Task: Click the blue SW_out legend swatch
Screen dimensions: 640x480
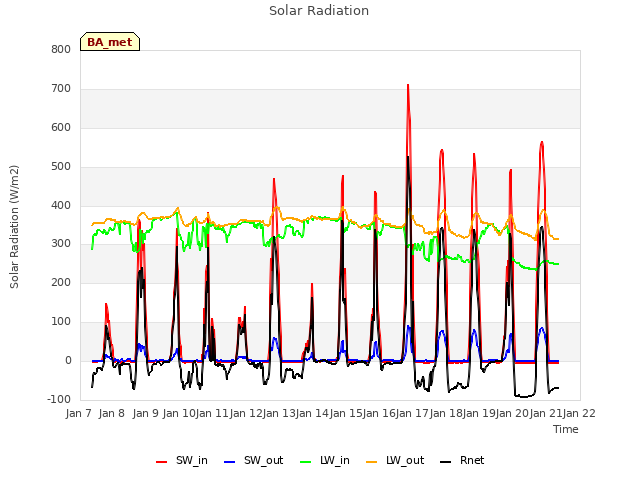Action: (230, 462)
